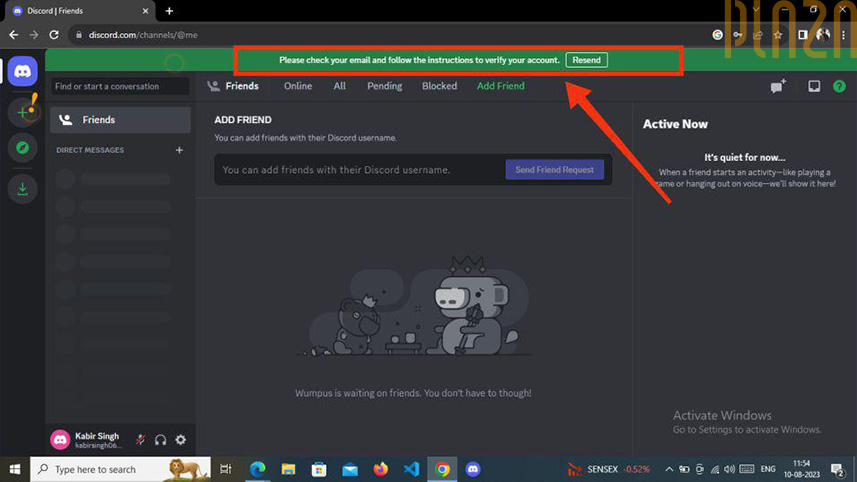Click Chrome icon in taskbar
This screenshot has width=857, height=482.
[x=442, y=469]
